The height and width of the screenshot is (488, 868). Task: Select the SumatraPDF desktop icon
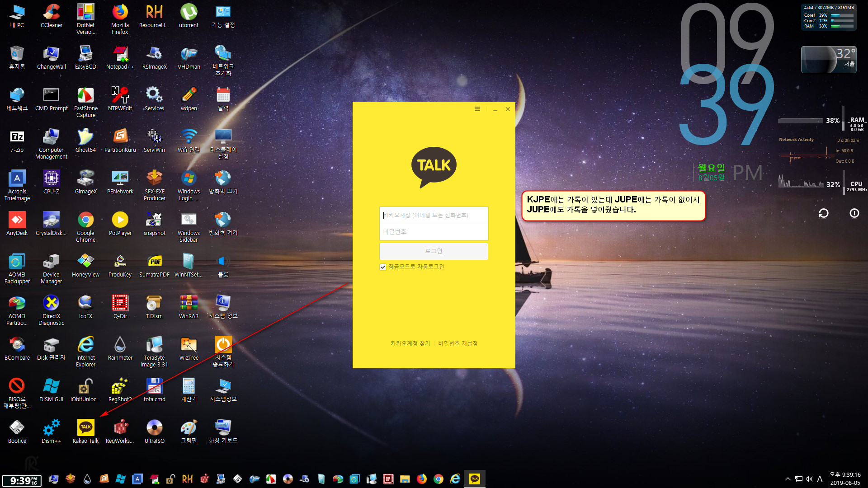pyautogui.click(x=154, y=265)
